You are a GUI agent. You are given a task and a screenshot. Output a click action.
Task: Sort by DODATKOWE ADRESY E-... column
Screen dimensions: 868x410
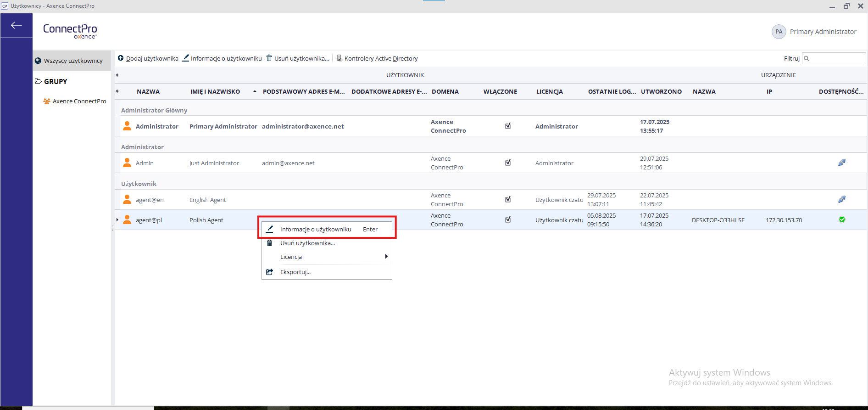click(x=389, y=91)
